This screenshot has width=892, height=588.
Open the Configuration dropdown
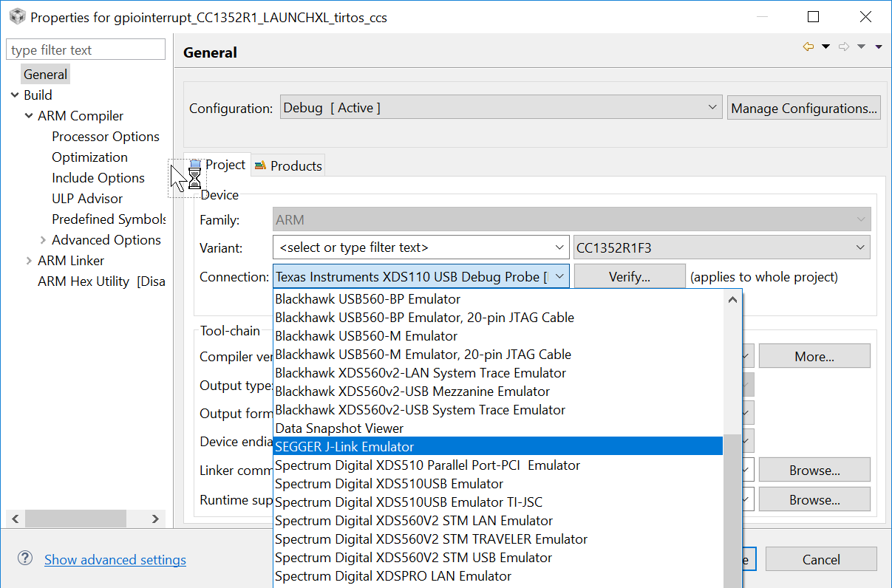(x=712, y=106)
